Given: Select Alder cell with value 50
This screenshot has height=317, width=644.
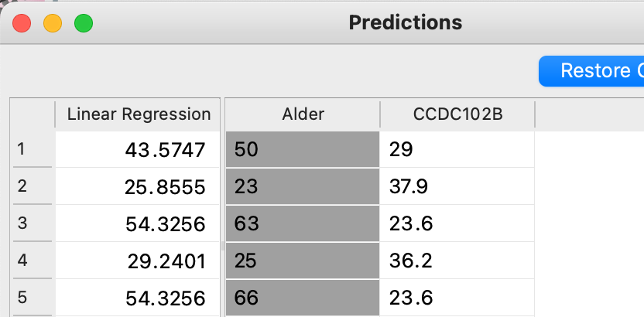Looking at the screenshot, I should (x=303, y=150).
